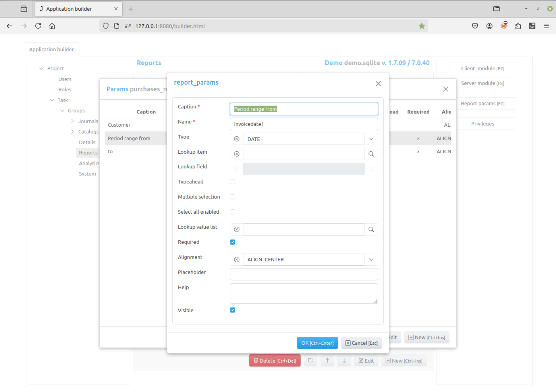Clear the Type field value icon
Viewport: 556px width, 392px height.
(237, 139)
